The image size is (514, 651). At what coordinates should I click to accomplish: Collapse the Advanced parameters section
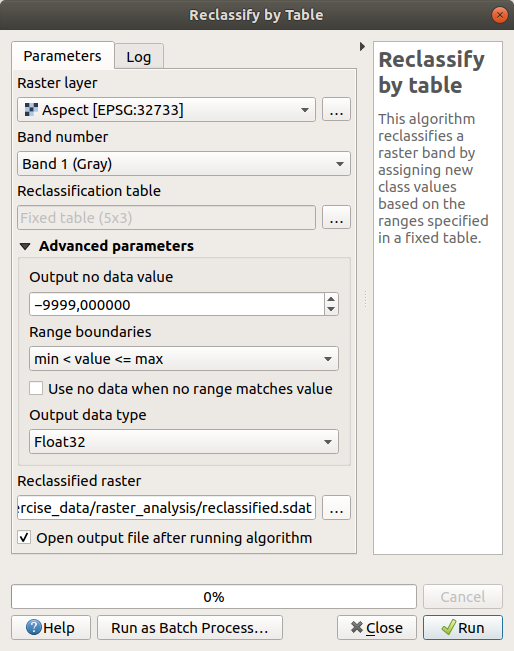pos(25,246)
